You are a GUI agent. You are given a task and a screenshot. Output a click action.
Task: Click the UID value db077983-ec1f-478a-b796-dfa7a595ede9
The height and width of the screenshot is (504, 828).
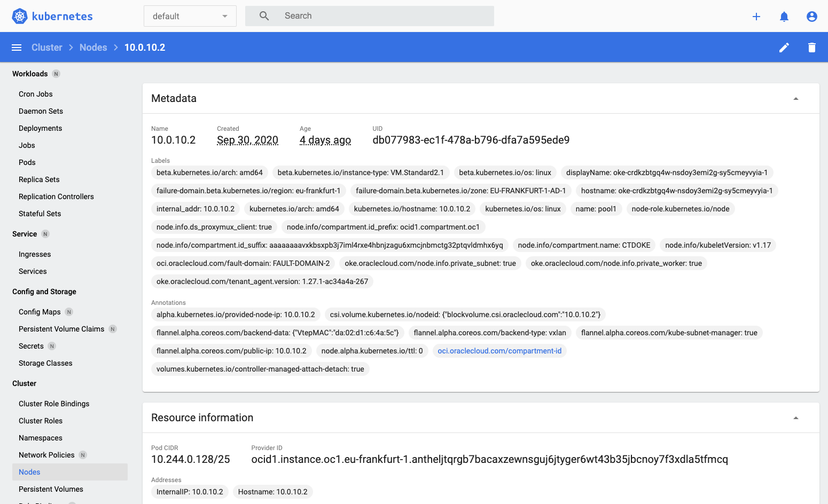[x=471, y=140]
